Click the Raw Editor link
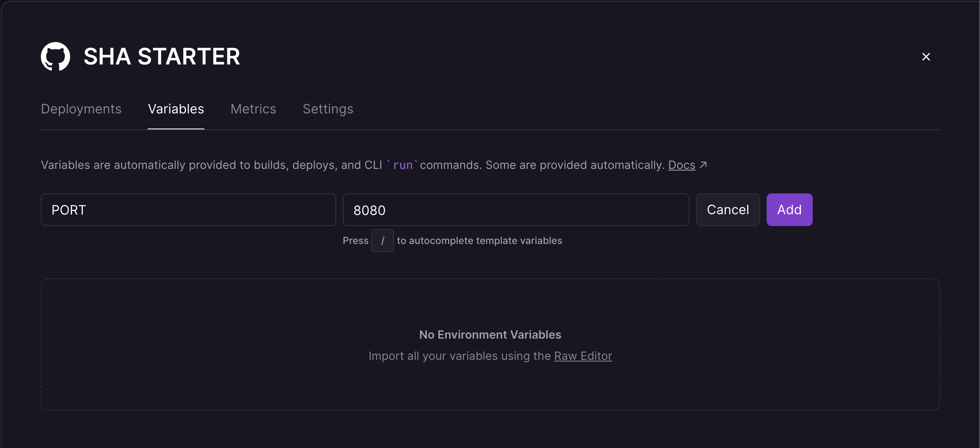This screenshot has width=980, height=448. point(583,356)
